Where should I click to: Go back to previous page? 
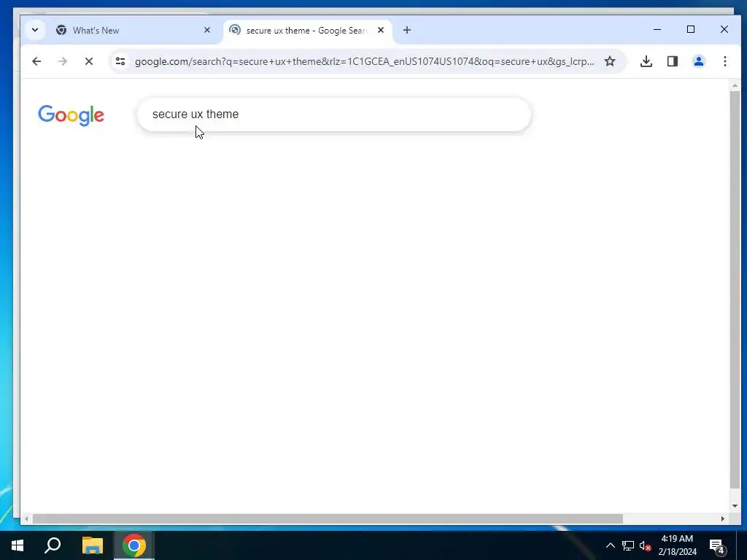(36, 61)
